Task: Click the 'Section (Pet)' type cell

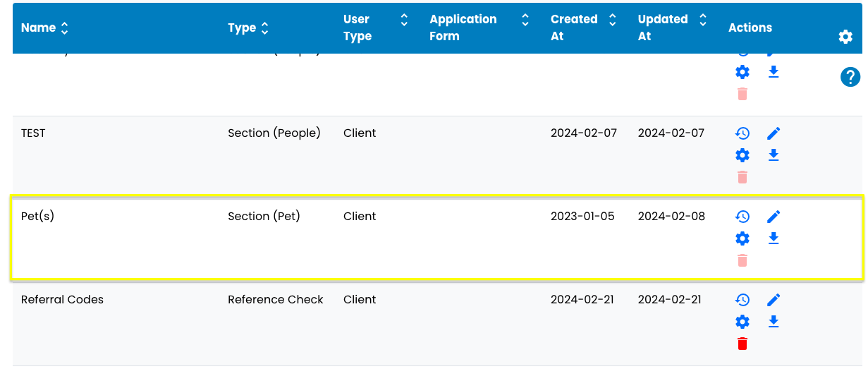Action: [x=264, y=216]
